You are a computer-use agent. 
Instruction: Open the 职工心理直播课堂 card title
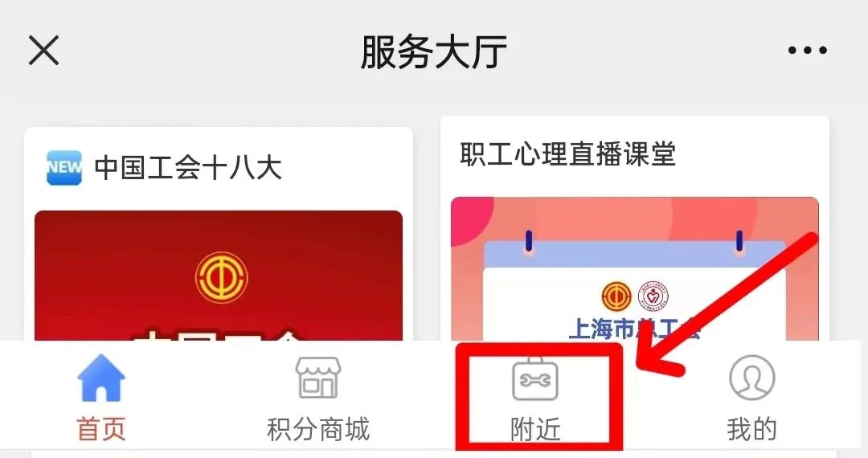568,153
